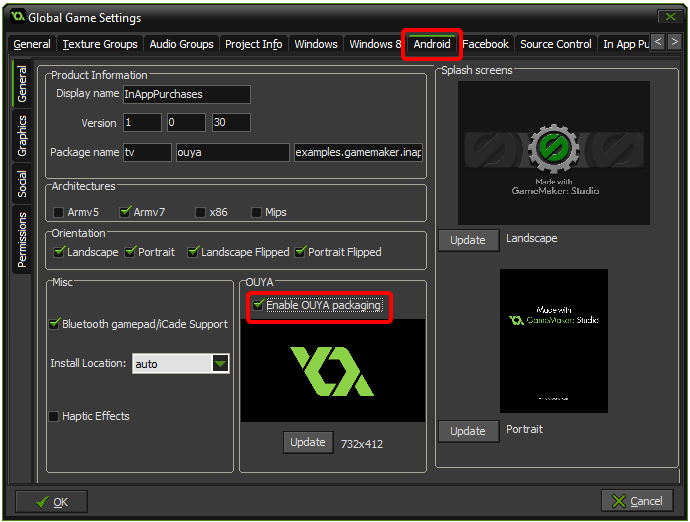The image size is (690, 522).
Task: Open the Install Location dropdown arrow
Action: pyautogui.click(x=220, y=364)
